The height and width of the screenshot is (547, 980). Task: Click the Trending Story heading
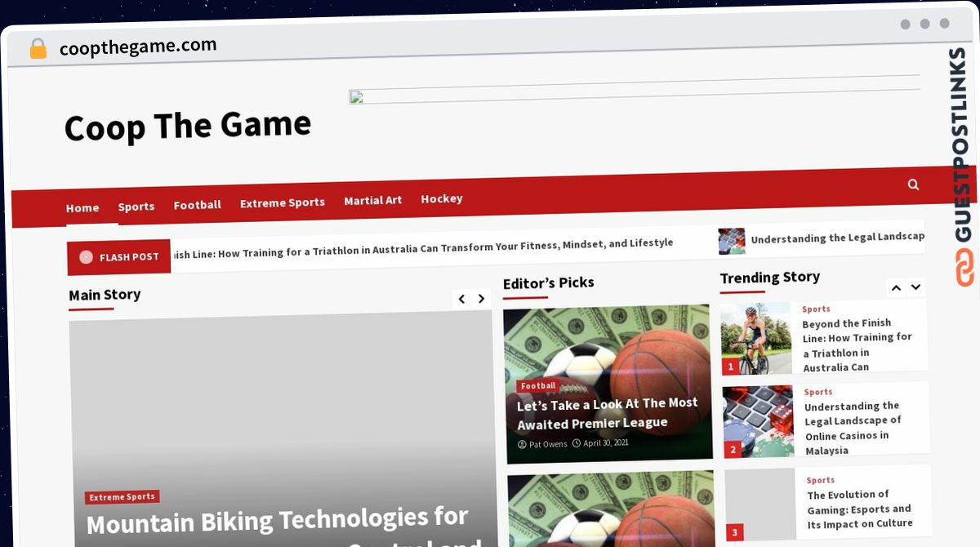pyautogui.click(x=770, y=278)
